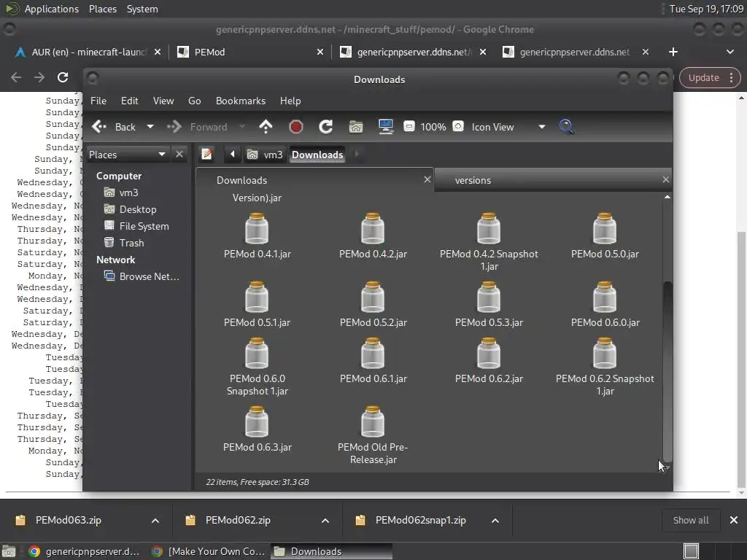Select the PEMod 0.6.2.jar file icon
This screenshot has width=747, height=560.
489,354
